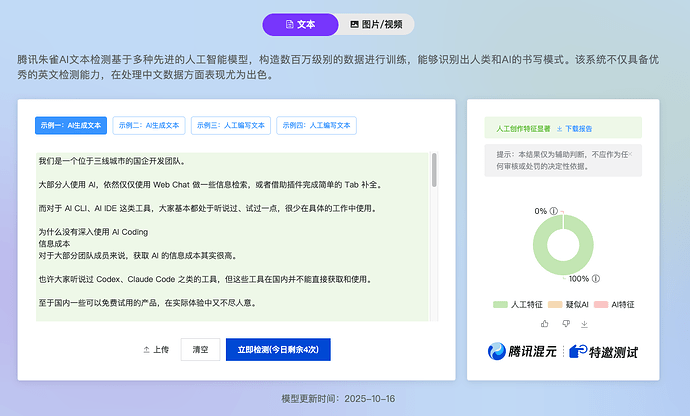Click line starting '对于大部分团队成员来说'
Viewport: 690px width, 416px height.
coord(138,256)
